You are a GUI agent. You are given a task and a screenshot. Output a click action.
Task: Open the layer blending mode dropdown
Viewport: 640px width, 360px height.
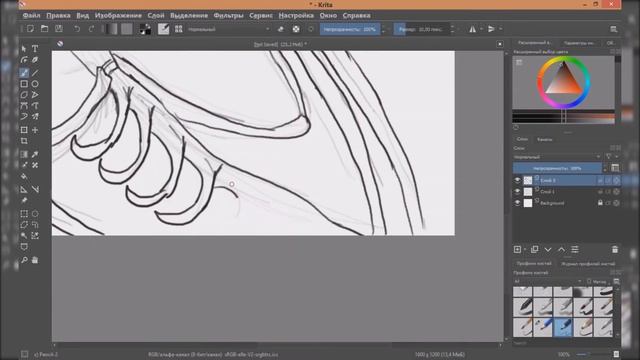point(557,157)
